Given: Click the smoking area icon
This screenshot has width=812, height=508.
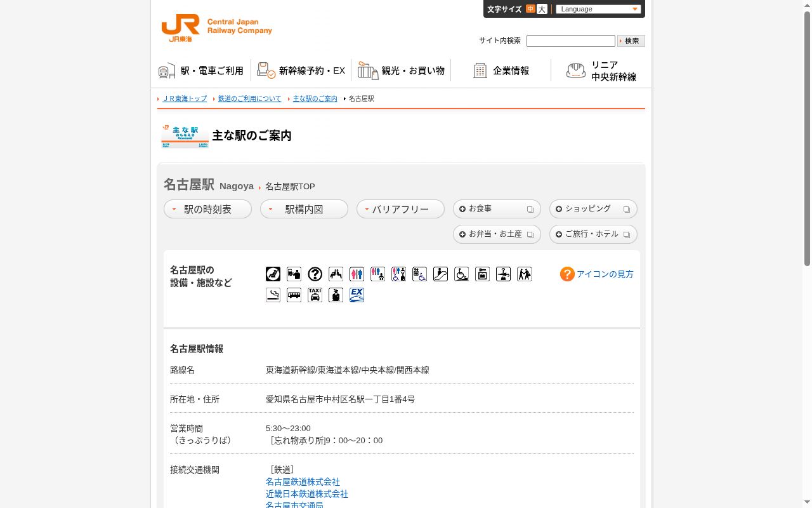Looking at the screenshot, I should click(x=273, y=295).
